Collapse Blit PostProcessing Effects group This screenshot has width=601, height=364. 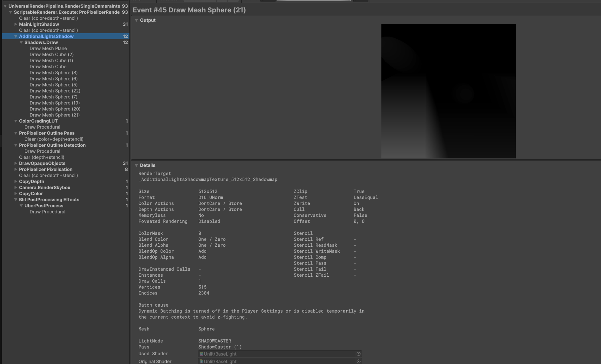click(16, 200)
